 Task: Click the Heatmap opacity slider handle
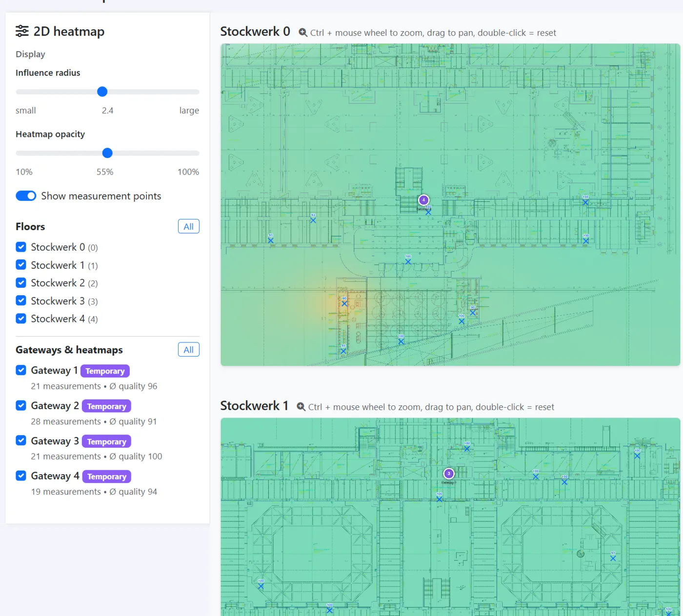pos(107,153)
